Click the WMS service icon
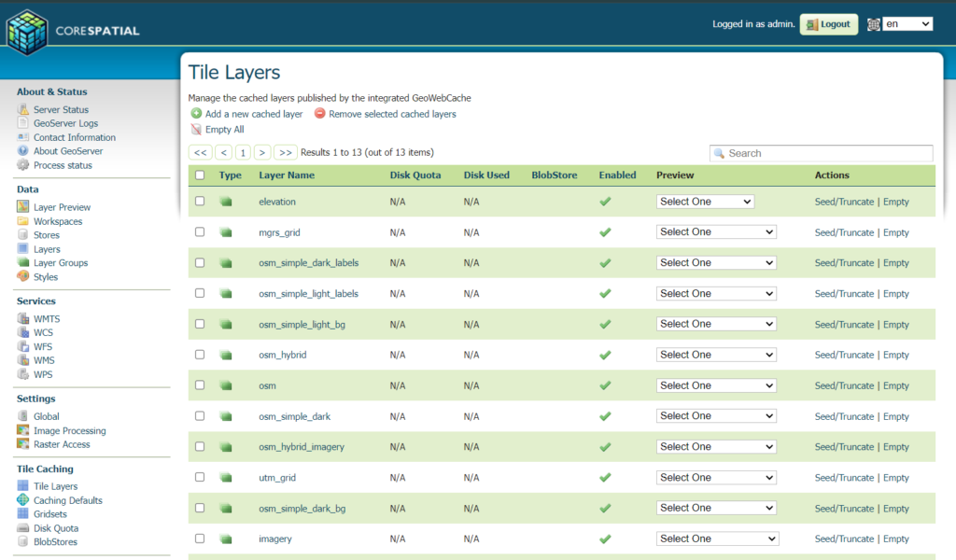This screenshot has width=956, height=560. pos(23,360)
